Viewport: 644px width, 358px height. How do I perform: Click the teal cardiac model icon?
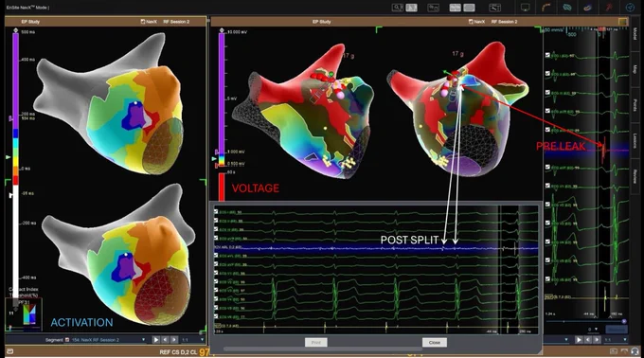coord(567,8)
